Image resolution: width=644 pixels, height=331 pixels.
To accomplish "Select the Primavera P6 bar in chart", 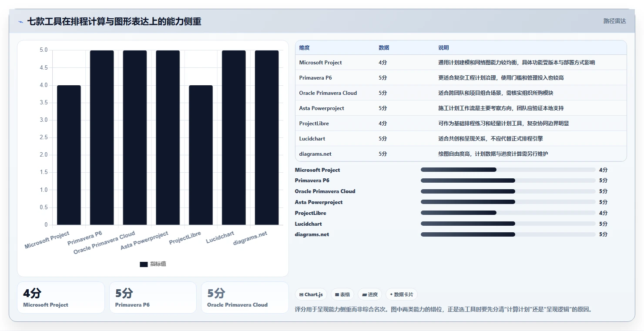I will click(102, 137).
